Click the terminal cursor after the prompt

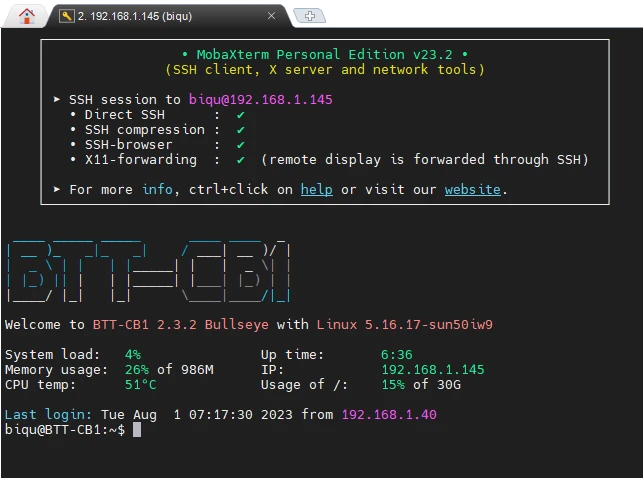click(137, 430)
